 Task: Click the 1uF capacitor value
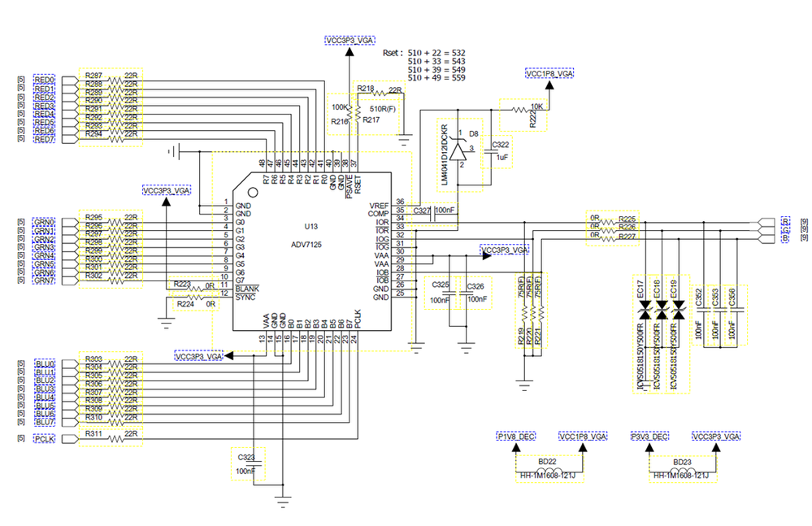coord(502,158)
